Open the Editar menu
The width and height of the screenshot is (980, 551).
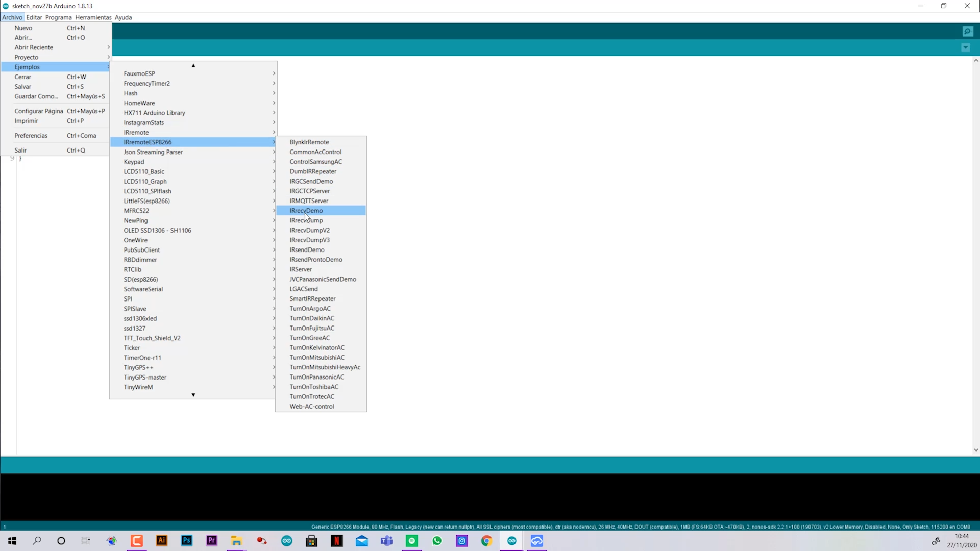pyautogui.click(x=34, y=17)
